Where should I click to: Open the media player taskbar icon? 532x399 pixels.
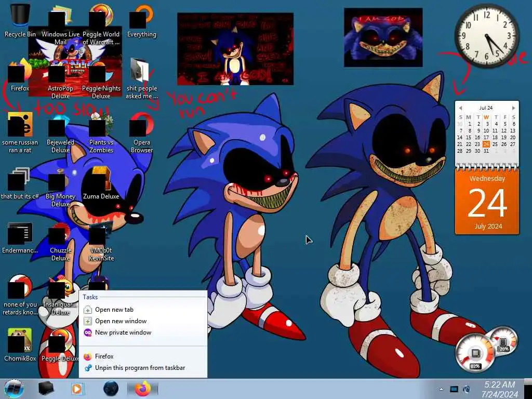(x=77, y=389)
